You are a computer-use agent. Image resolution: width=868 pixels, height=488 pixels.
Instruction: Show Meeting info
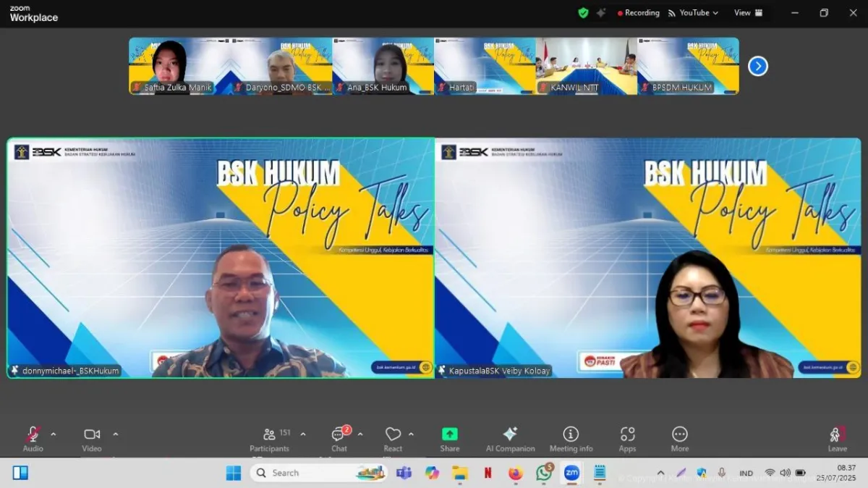pyautogui.click(x=571, y=439)
